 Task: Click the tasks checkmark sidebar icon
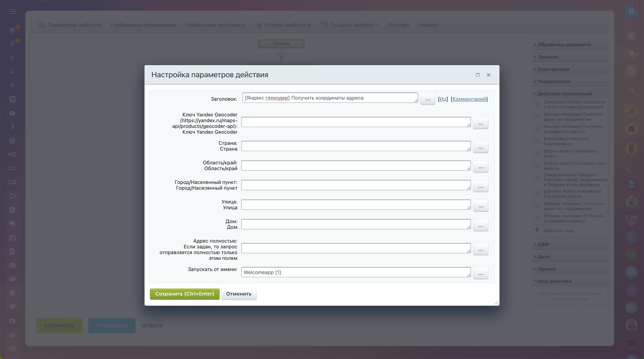[12, 99]
